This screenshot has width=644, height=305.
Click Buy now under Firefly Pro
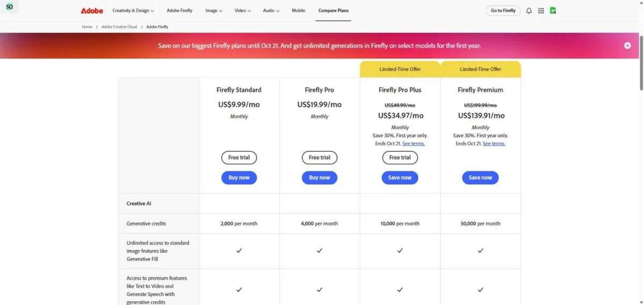pos(319,177)
